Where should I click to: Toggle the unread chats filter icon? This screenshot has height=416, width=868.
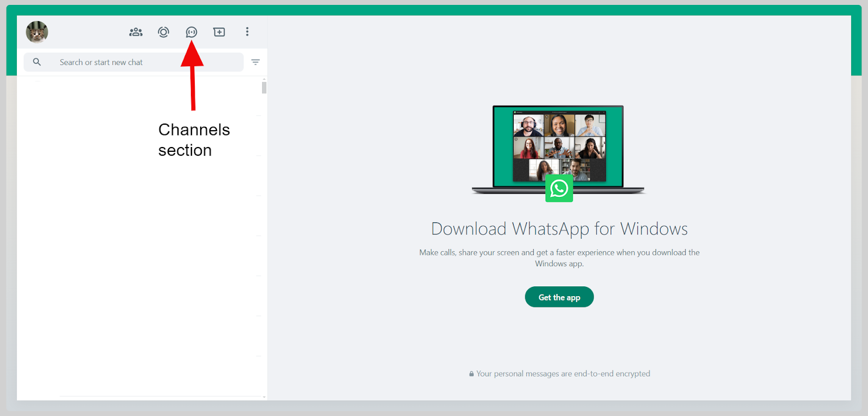[256, 62]
